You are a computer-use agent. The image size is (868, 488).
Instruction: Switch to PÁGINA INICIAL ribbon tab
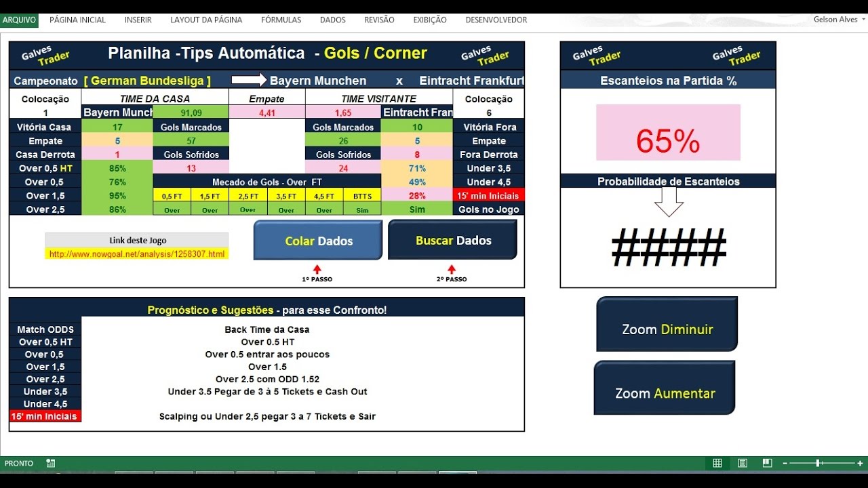coord(77,20)
